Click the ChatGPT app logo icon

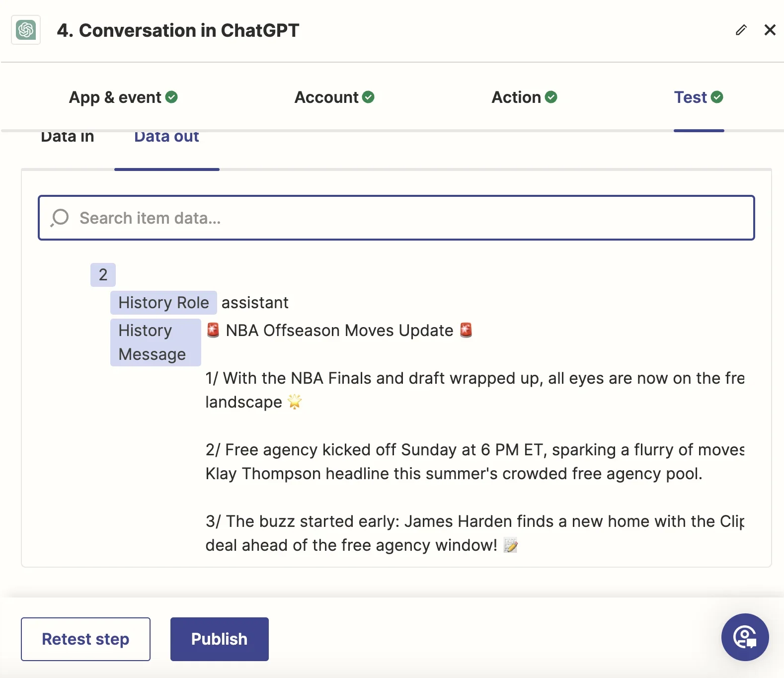[x=26, y=30]
